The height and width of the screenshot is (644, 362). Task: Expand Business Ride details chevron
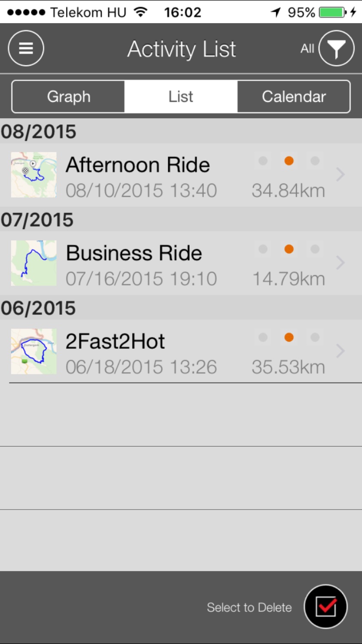[340, 263]
